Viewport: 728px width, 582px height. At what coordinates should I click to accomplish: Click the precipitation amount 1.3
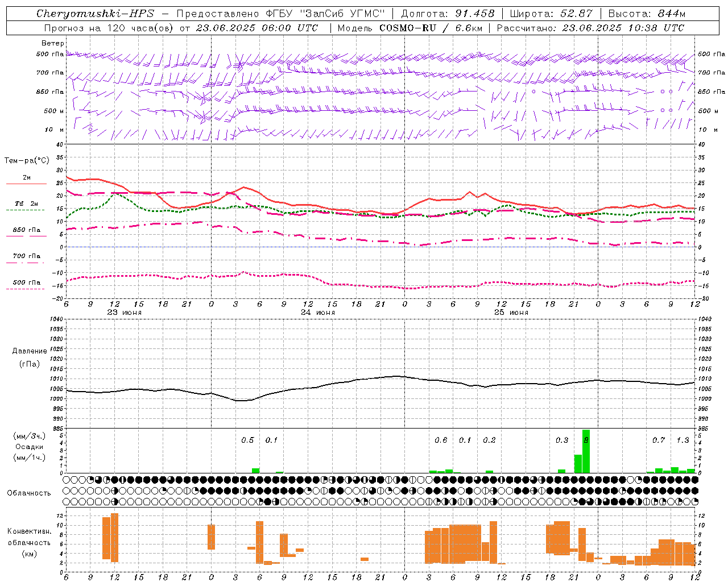(x=682, y=440)
